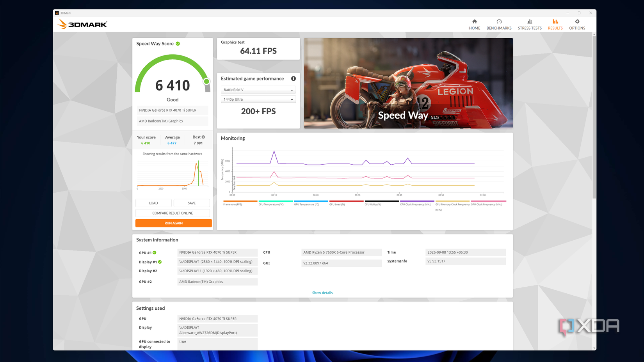Open the Battlefield V game dropdown
This screenshot has width=644, height=362.
(258, 90)
